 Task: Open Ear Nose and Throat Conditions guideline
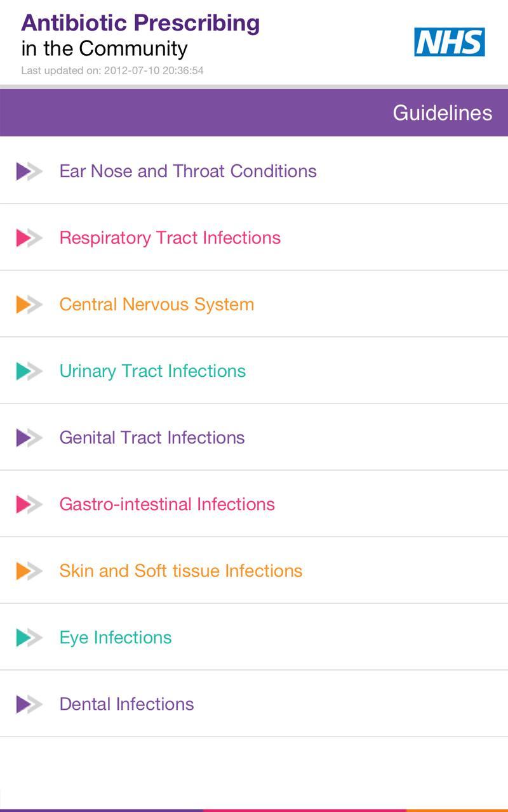coord(188,171)
